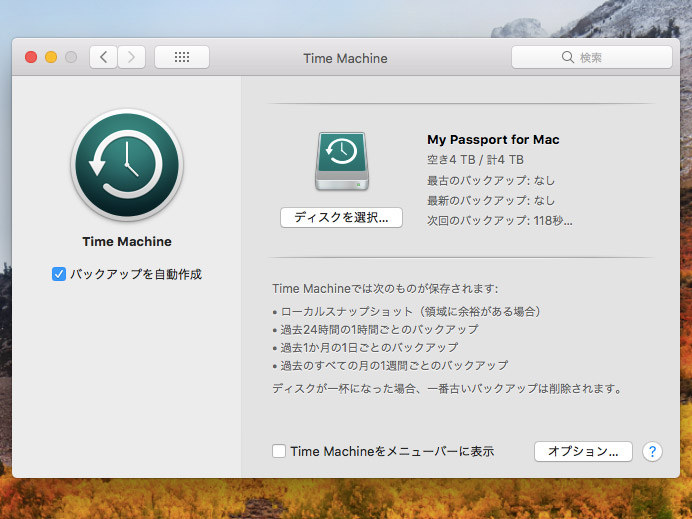Click the ディスクが一杯になった場合 note text
The height and width of the screenshot is (519, 692).
pos(447,388)
